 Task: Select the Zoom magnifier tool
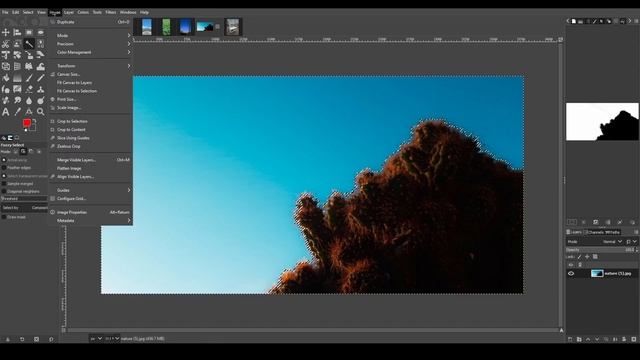click(40, 112)
